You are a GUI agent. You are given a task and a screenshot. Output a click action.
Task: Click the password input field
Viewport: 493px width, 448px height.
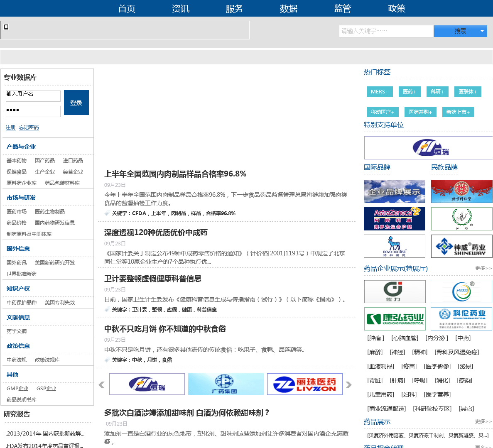[33, 111]
